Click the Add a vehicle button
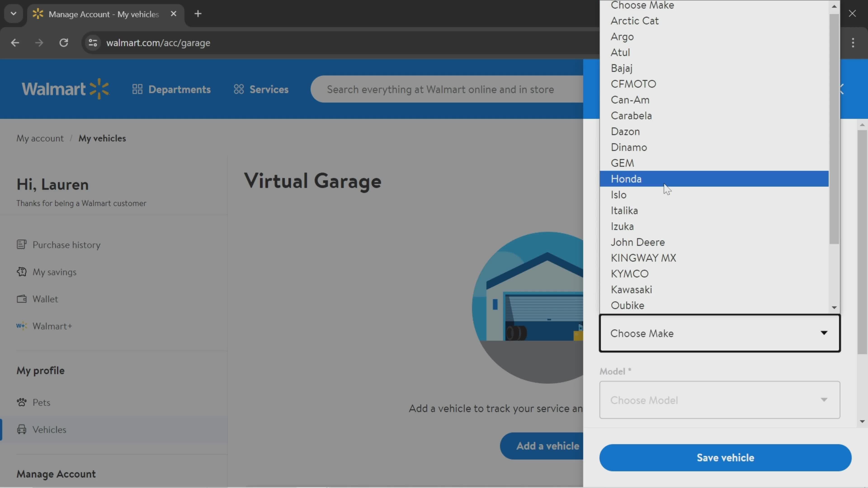Image resolution: width=868 pixels, height=488 pixels. coord(547,446)
